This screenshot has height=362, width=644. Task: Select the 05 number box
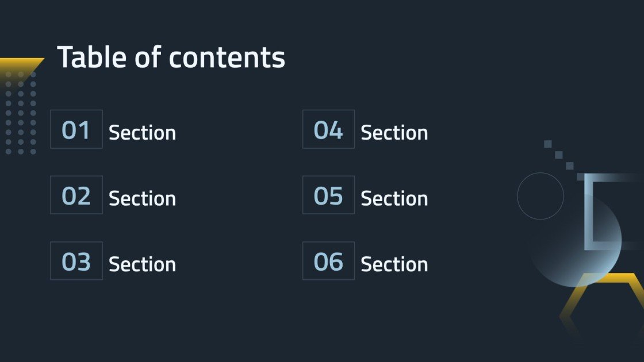(x=328, y=195)
